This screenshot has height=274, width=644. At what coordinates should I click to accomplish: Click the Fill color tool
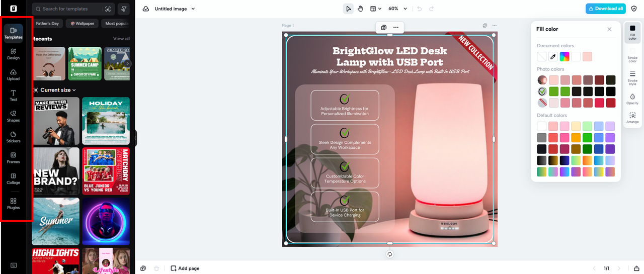632,33
